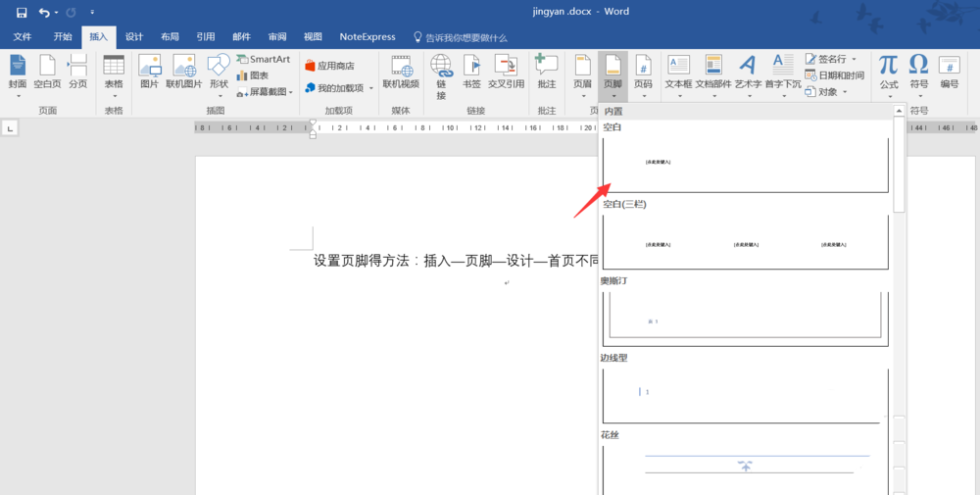The image size is (980, 495).
Task: Click the Pictures (图片) icon
Action: tap(149, 73)
